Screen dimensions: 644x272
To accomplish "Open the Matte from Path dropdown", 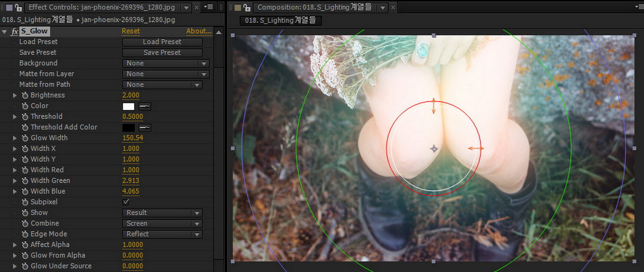I will click(x=162, y=85).
